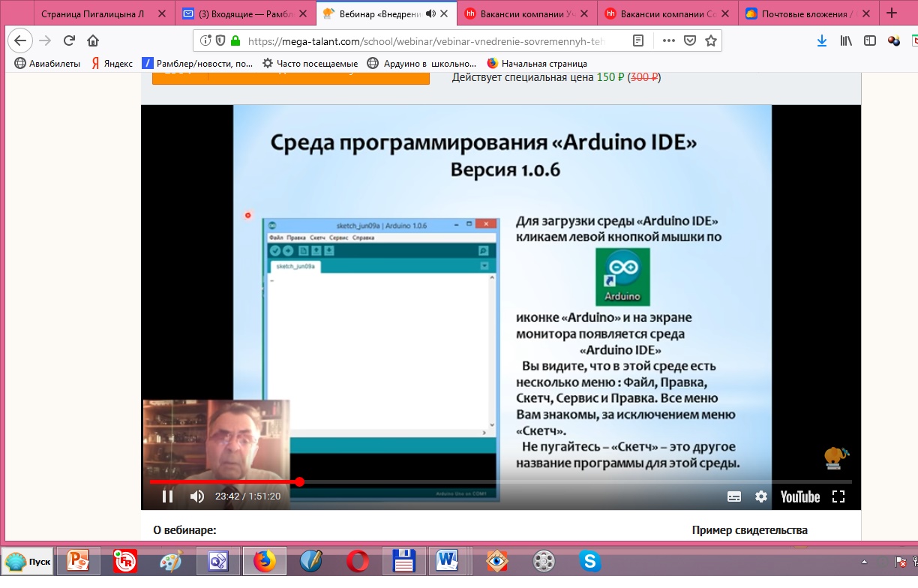The width and height of the screenshot is (918, 588).
Task: Open the Вакансии компании С tab
Action: coord(667,13)
